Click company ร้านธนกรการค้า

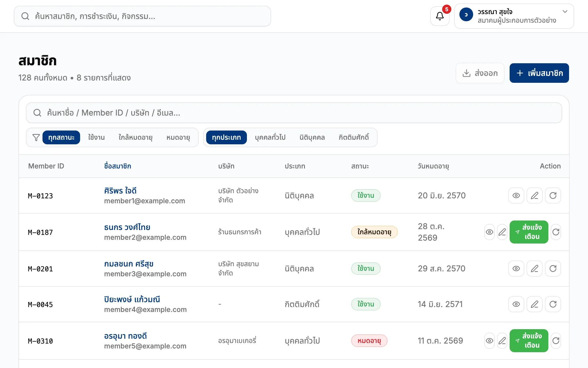pyautogui.click(x=240, y=232)
